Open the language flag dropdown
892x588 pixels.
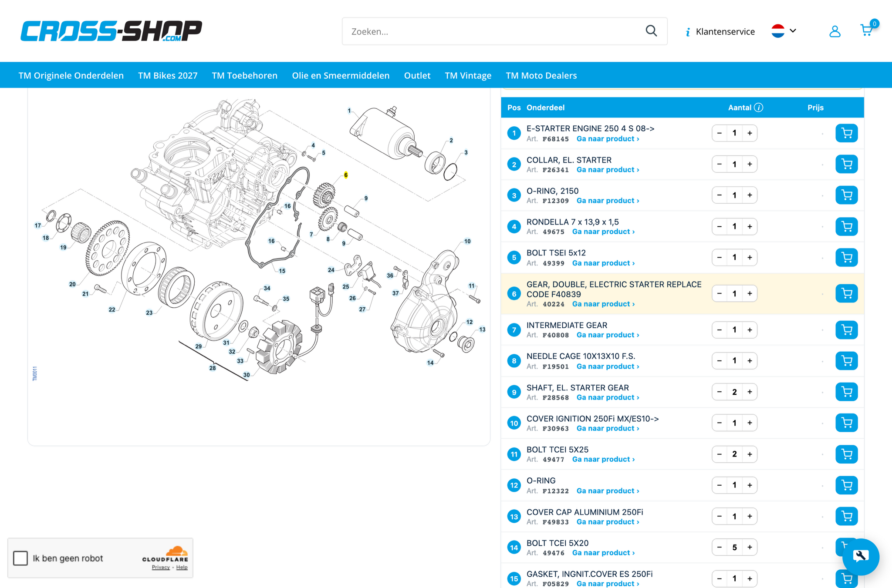click(x=784, y=31)
